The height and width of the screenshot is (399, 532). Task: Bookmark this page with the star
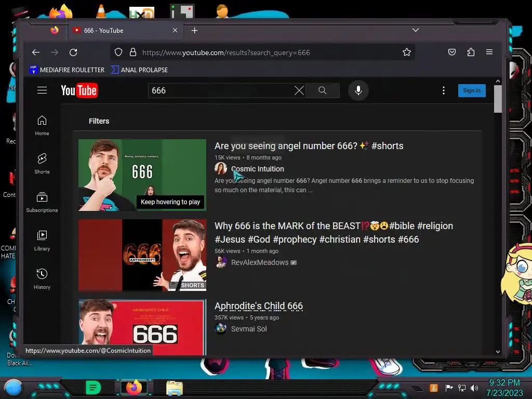(406, 52)
